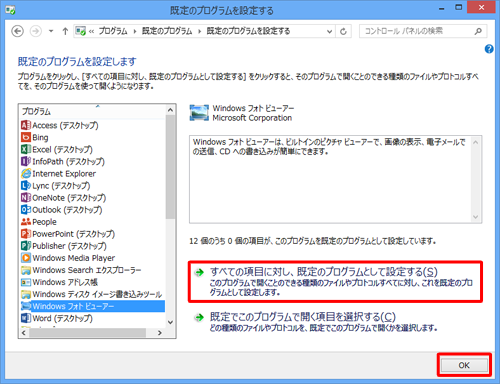Go back with the back arrow
500x384 pixels.
pyautogui.click(x=17, y=31)
